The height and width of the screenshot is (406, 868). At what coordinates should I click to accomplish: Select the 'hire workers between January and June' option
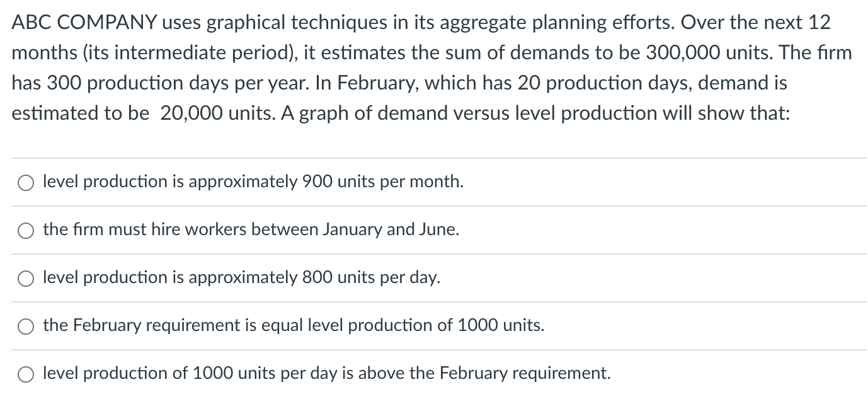(x=25, y=230)
